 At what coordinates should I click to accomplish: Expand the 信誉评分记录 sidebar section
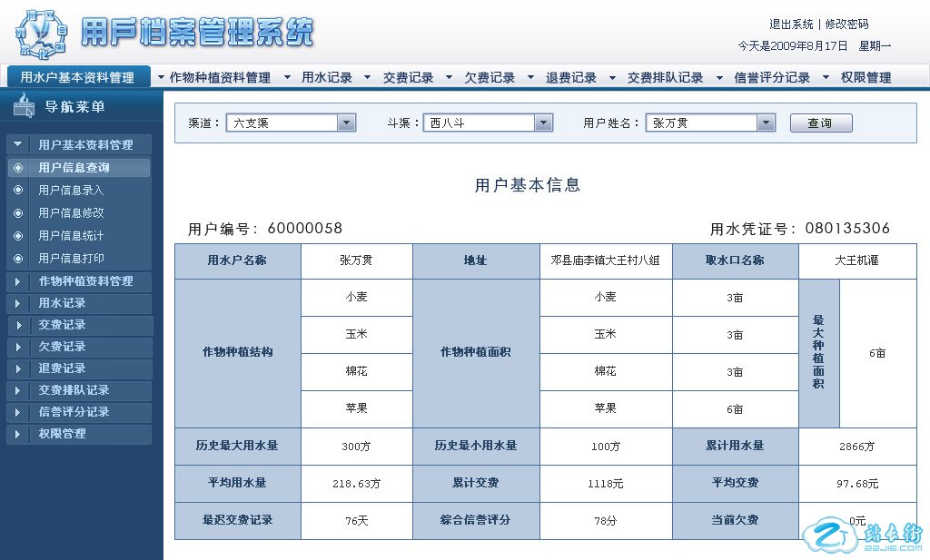pos(18,412)
